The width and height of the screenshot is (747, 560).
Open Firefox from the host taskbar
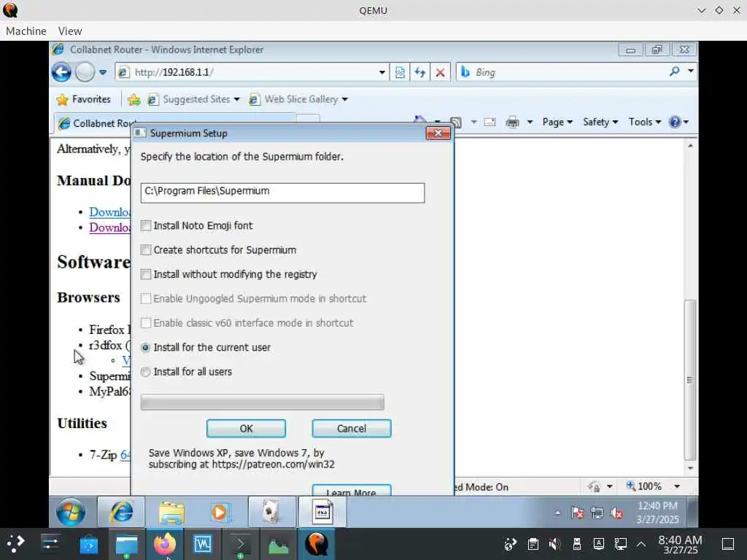(x=164, y=544)
